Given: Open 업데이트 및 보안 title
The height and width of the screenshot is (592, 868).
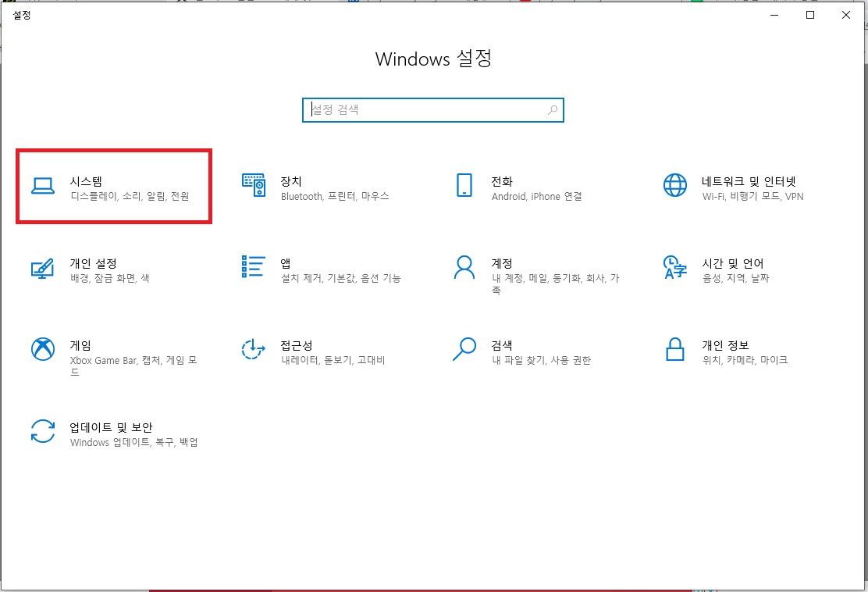Looking at the screenshot, I should coord(111,427).
